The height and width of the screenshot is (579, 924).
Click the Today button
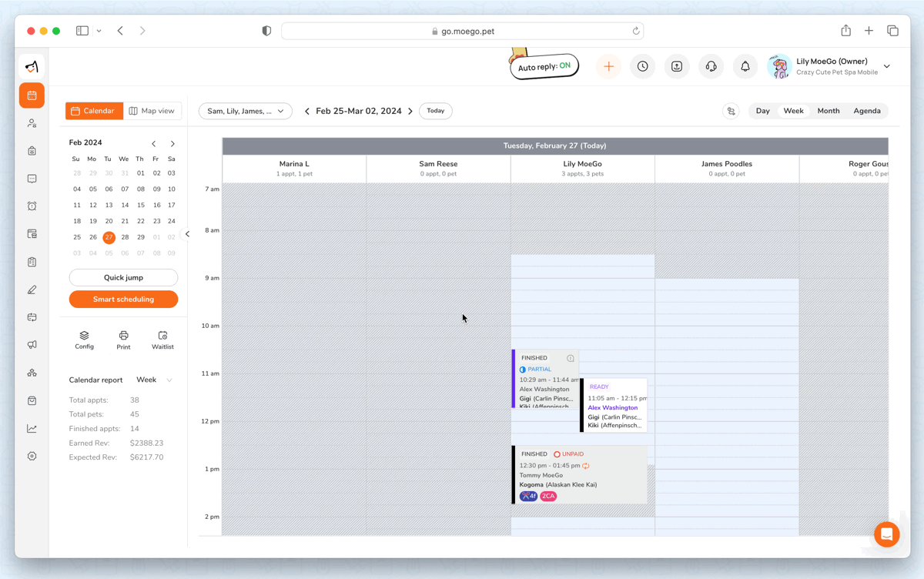tap(436, 111)
